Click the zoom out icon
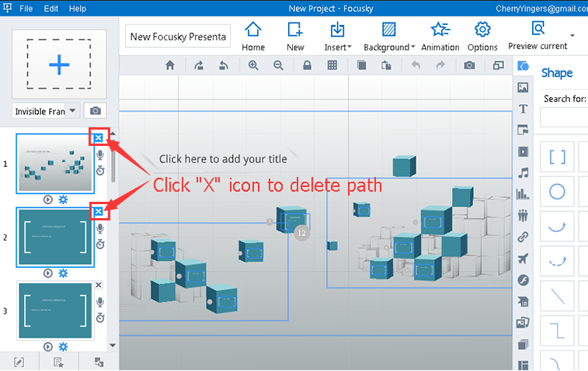Image resolution: width=588 pixels, height=371 pixels. [x=278, y=65]
